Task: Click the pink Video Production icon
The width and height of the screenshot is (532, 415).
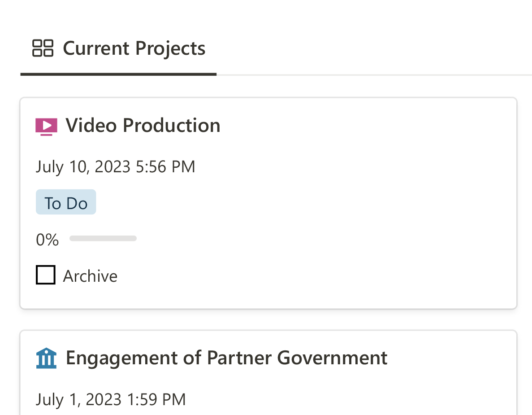Action: 46,126
